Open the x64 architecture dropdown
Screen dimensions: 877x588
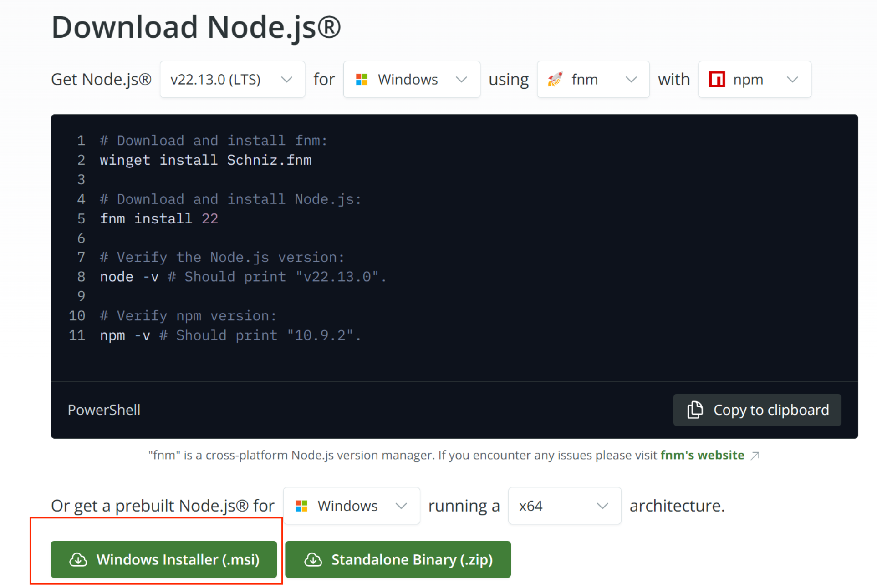564,506
